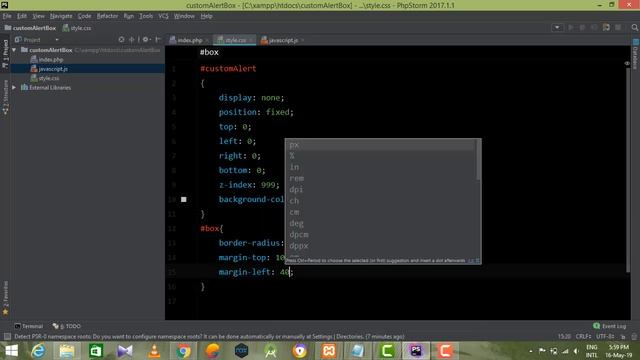Open the Code menu

pos(84,16)
